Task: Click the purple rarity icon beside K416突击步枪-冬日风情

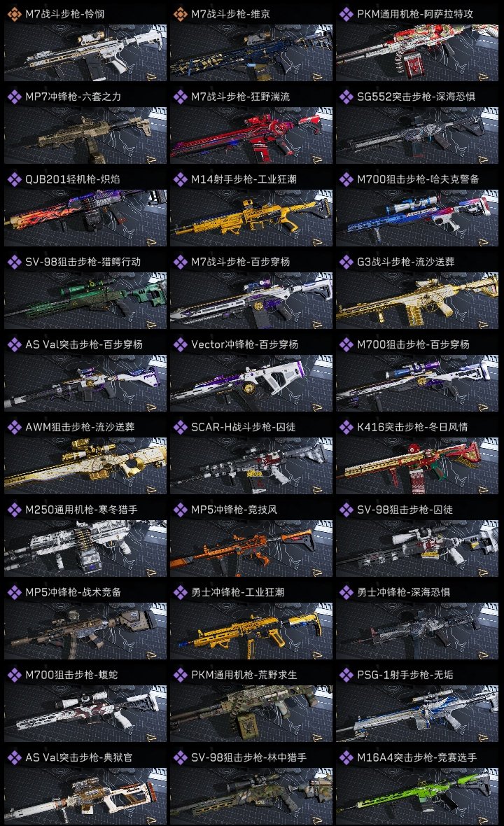Action: click(x=346, y=427)
